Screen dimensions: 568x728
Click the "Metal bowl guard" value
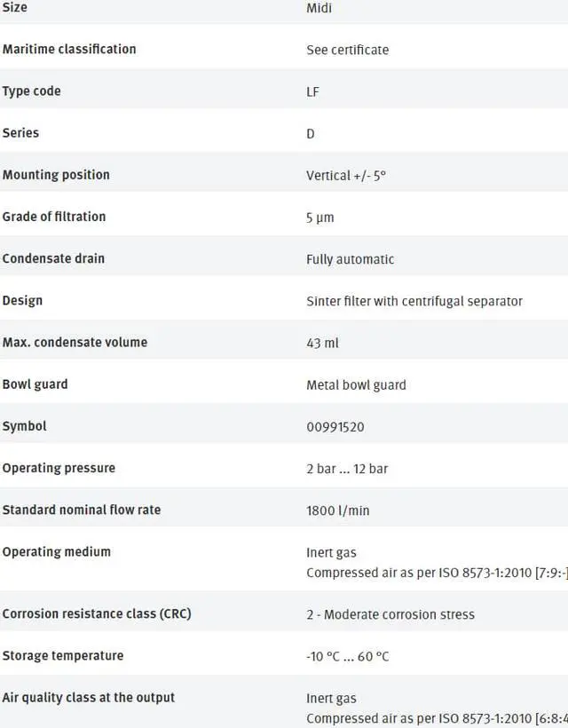(x=356, y=385)
